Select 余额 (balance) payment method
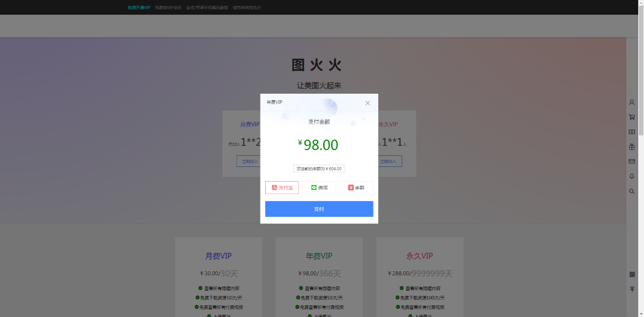644x317 pixels. click(x=356, y=188)
